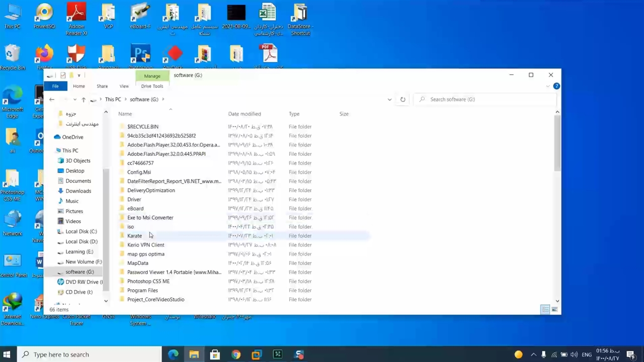
Task: Open the File menu
Action: pos(55,86)
